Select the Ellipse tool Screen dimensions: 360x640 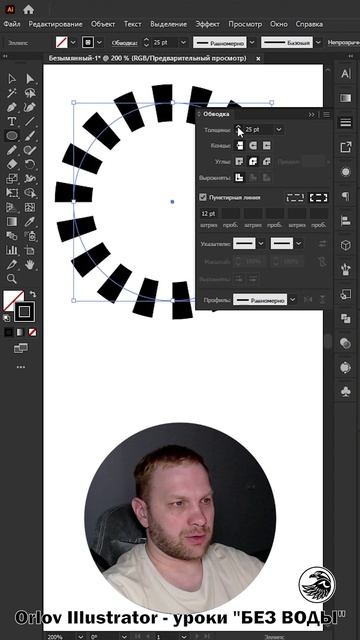(x=12, y=136)
